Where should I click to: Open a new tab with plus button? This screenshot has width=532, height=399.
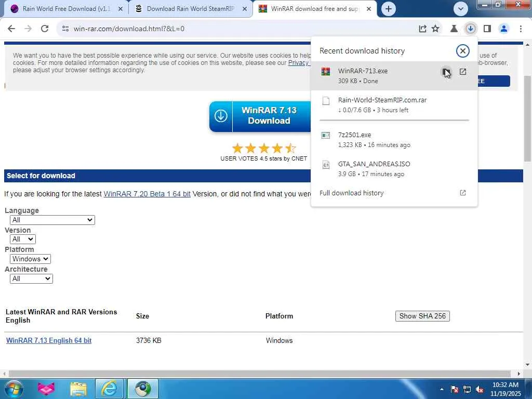click(x=389, y=9)
